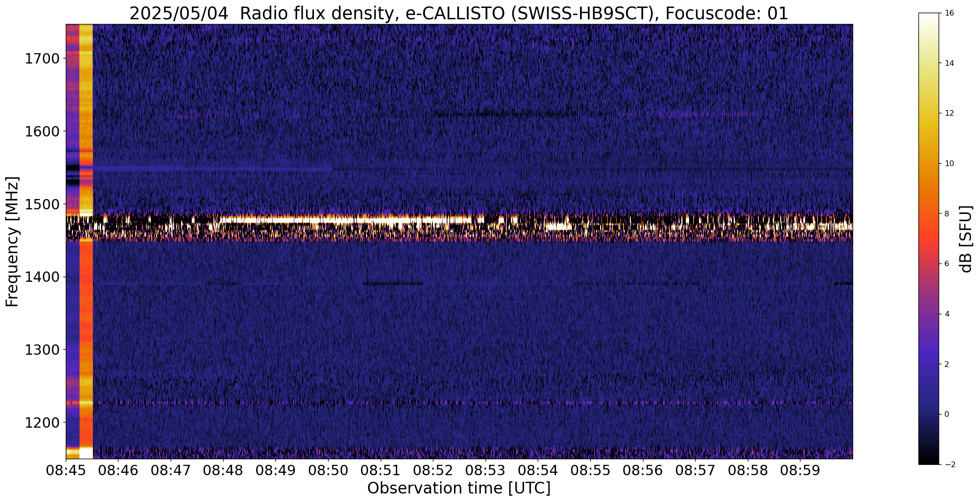
Task: Click the 1300 frequency tick label
Action: [42, 350]
